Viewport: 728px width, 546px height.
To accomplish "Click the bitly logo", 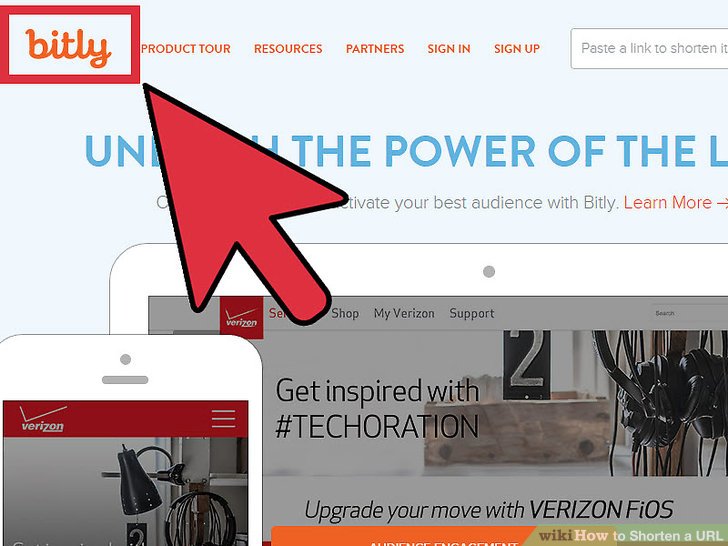I will (x=69, y=47).
